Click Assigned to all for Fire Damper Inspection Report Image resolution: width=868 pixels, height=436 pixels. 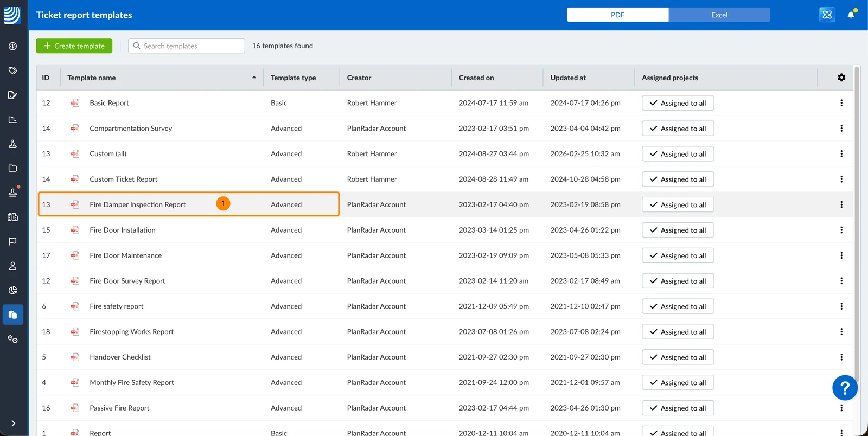[678, 204]
